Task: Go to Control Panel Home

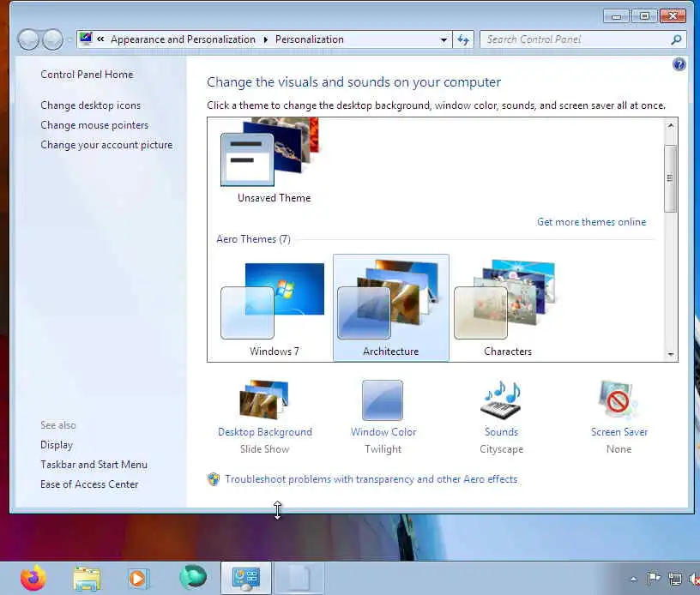Action: pos(87,75)
